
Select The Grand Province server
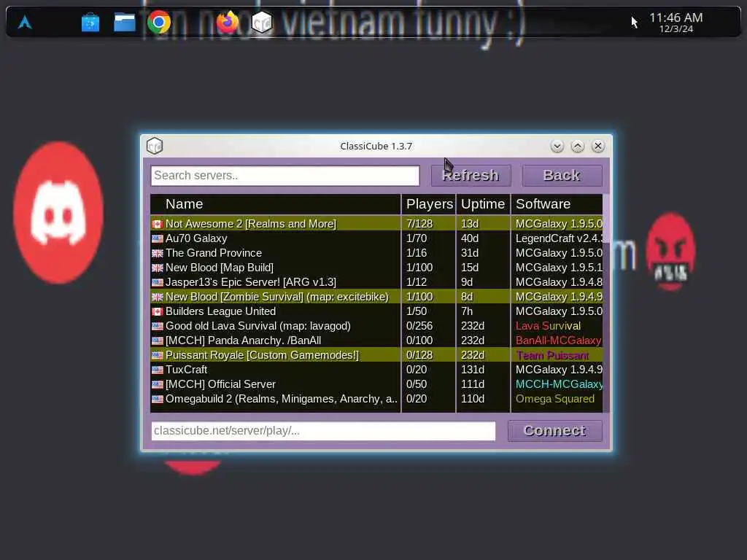point(376,253)
